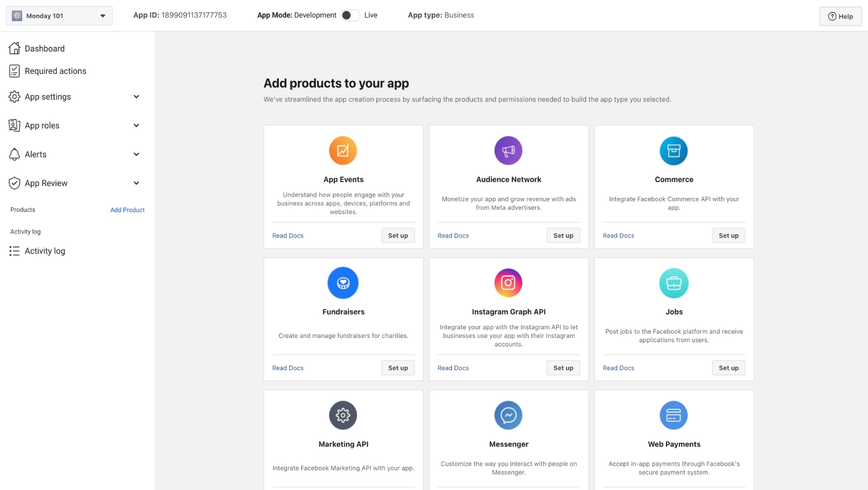Screen dimensions: 868x490
Task: Click the App Events product icon
Action: [343, 150]
